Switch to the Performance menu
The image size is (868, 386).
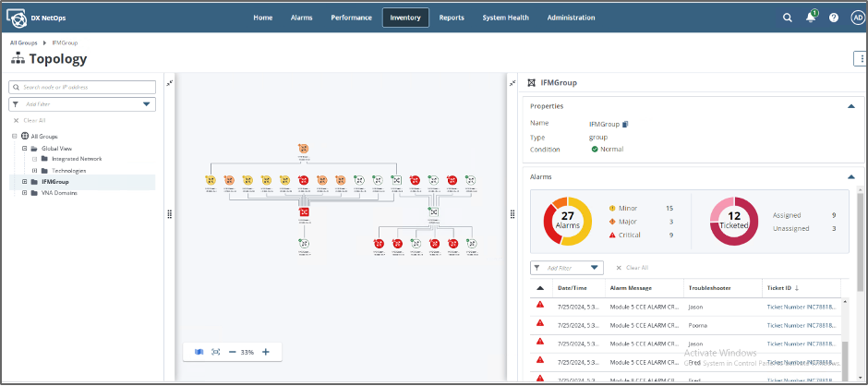pyautogui.click(x=350, y=18)
